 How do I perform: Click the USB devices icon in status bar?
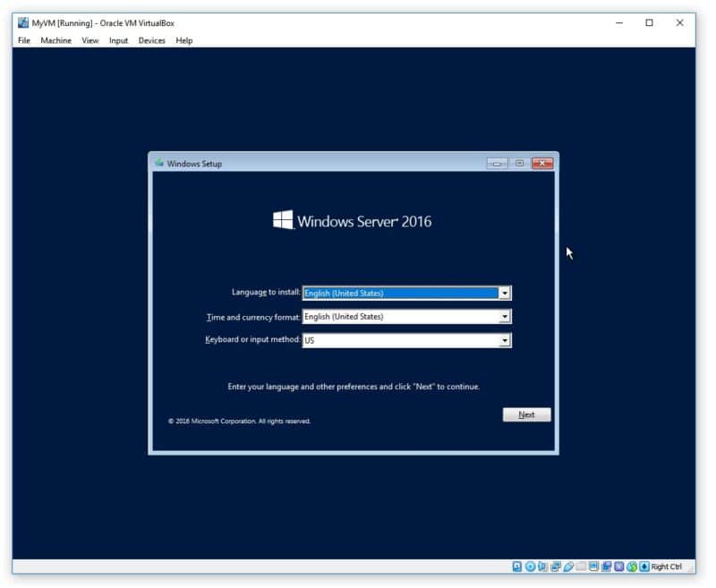coord(568,567)
